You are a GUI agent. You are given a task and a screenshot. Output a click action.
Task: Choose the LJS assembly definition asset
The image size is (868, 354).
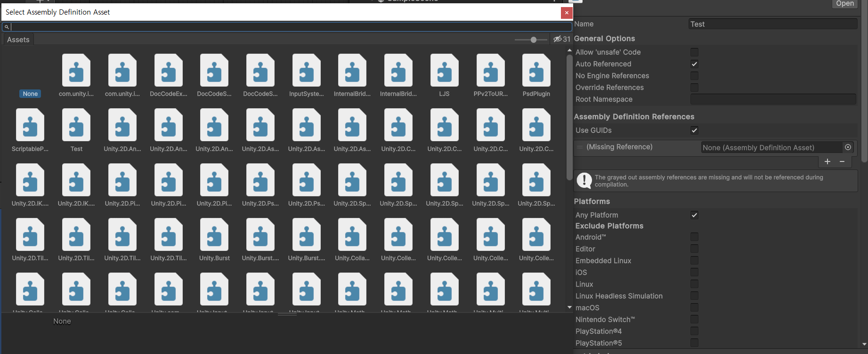pyautogui.click(x=444, y=75)
